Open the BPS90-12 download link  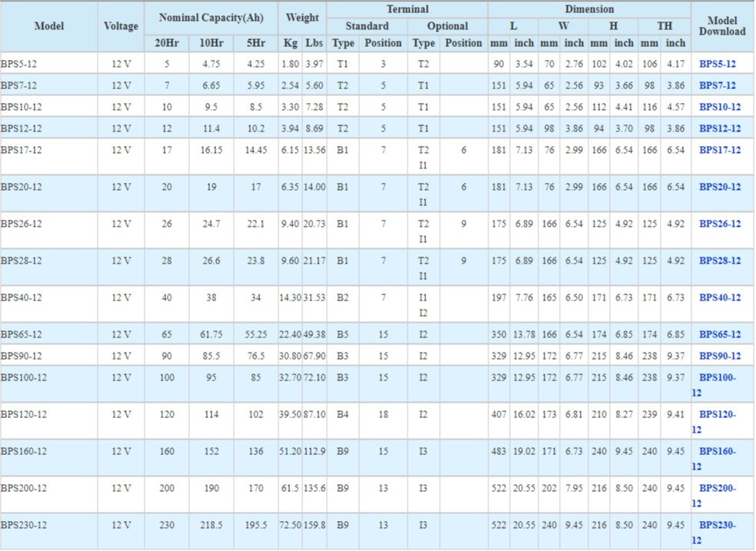tap(719, 356)
